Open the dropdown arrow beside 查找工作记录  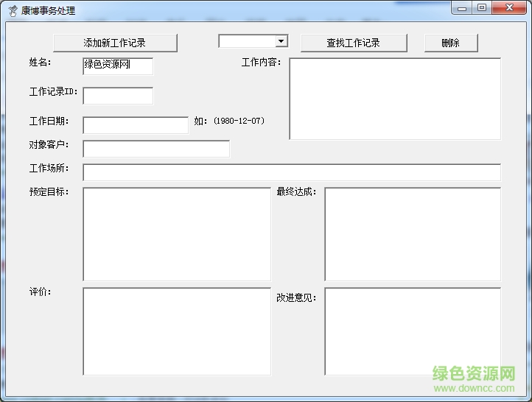281,41
